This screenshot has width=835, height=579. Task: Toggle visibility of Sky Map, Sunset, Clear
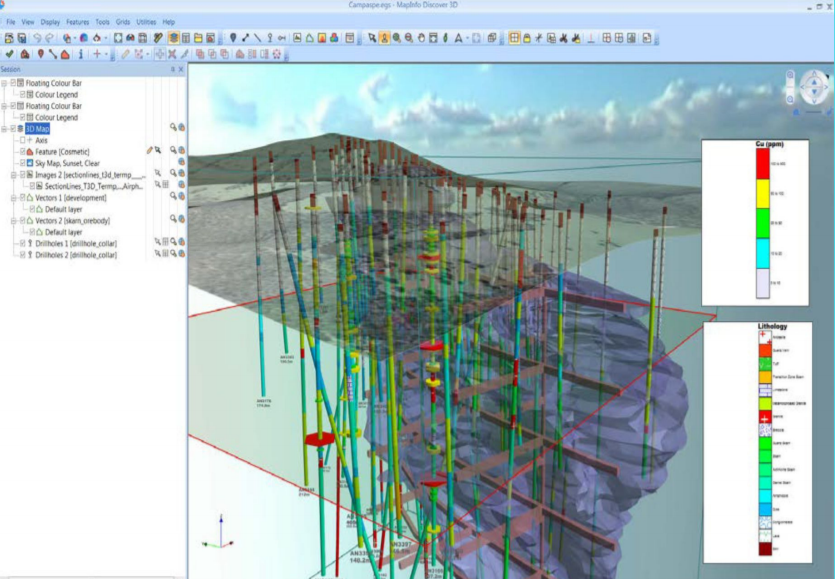tap(21, 162)
